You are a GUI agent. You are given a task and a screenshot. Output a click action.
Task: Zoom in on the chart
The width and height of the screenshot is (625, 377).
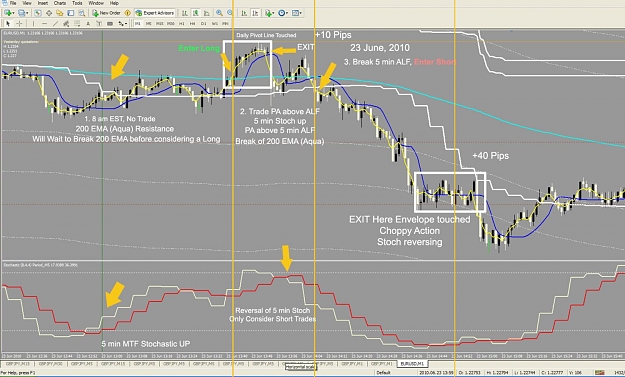click(x=219, y=13)
